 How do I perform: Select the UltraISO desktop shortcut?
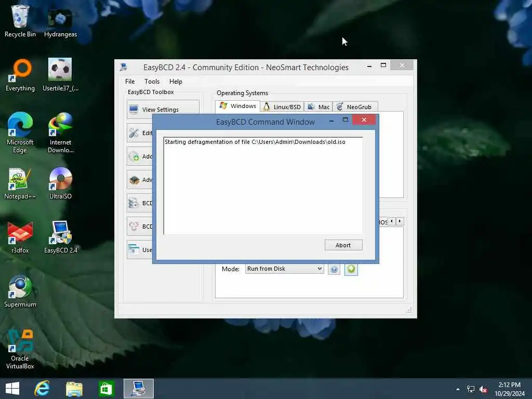(60, 183)
